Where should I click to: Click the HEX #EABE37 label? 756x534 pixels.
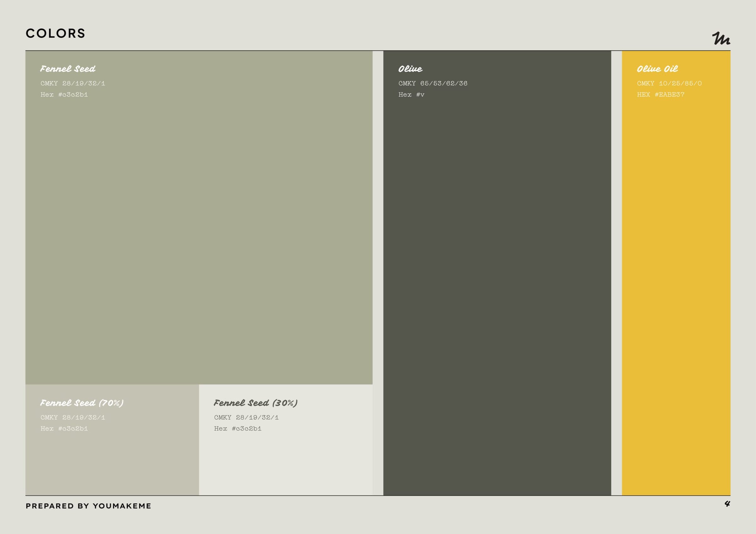coord(661,95)
